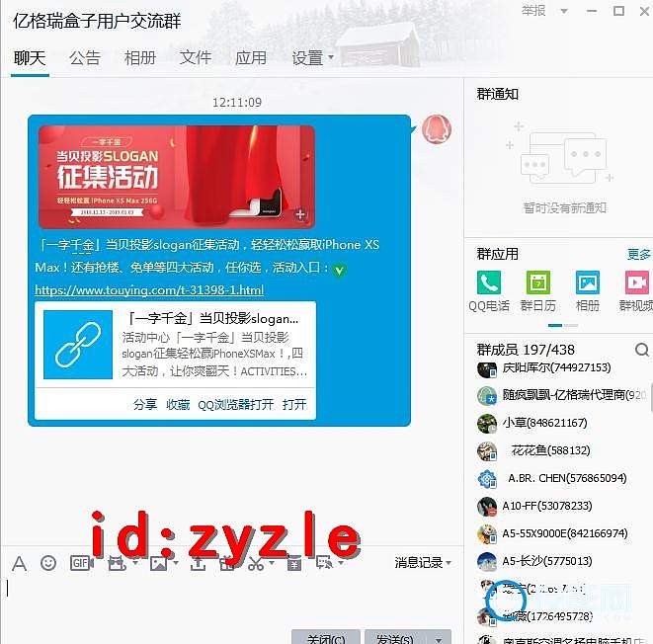Image resolution: width=653 pixels, height=644 pixels.
Task: Open the 相册 group app icon
Action: click(x=587, y=282)
